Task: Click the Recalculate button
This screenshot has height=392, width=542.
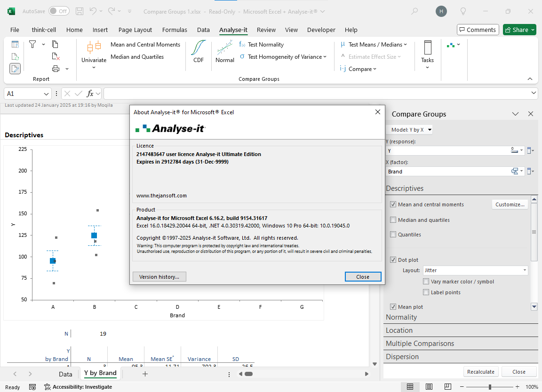Action: [x=481, y=372]
